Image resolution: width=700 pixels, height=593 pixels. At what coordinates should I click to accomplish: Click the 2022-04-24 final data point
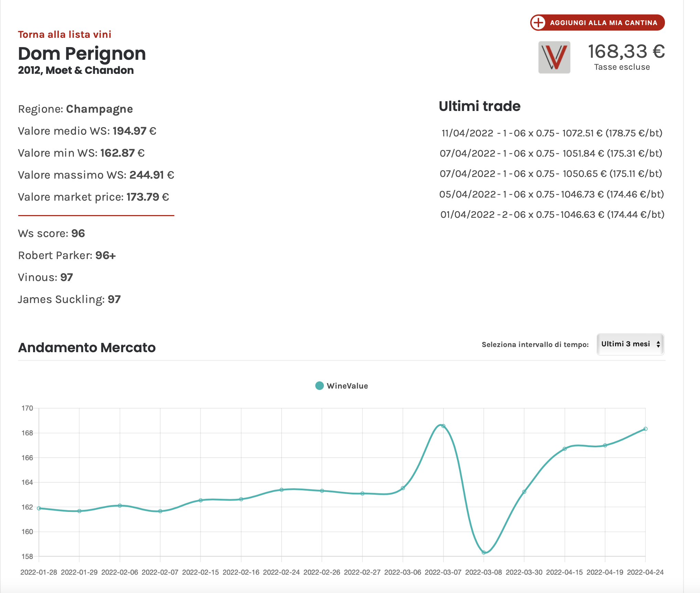coord(645,429)
